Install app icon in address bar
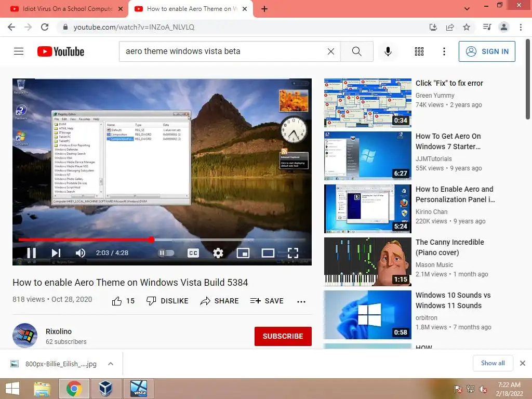Screen dimensions: 532x399 pos(433,27)
